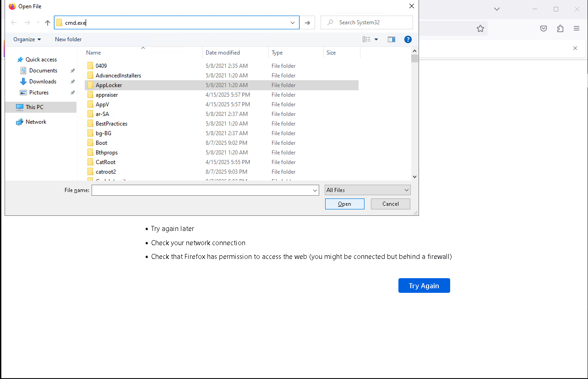
Task: Open the Firefox hamburger application menu
Action: [577, 28]
